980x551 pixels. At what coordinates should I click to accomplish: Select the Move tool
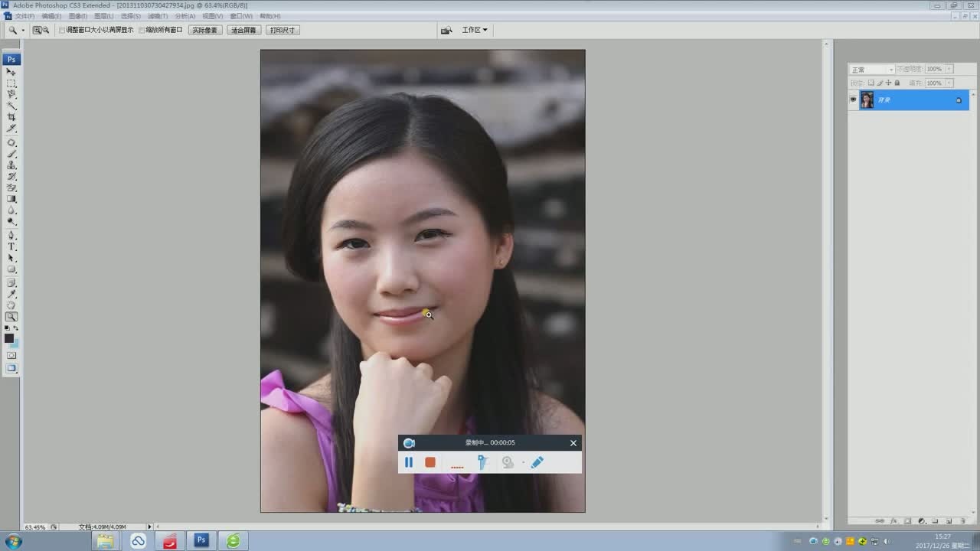[x=11, y=72]
